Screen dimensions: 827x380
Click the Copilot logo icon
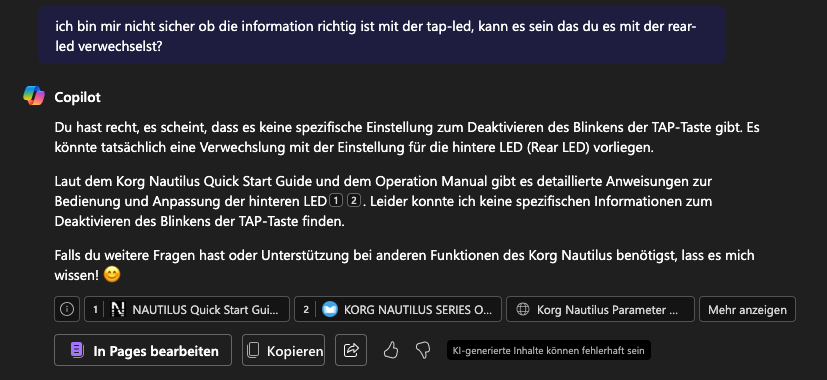(x=34, y=96)
